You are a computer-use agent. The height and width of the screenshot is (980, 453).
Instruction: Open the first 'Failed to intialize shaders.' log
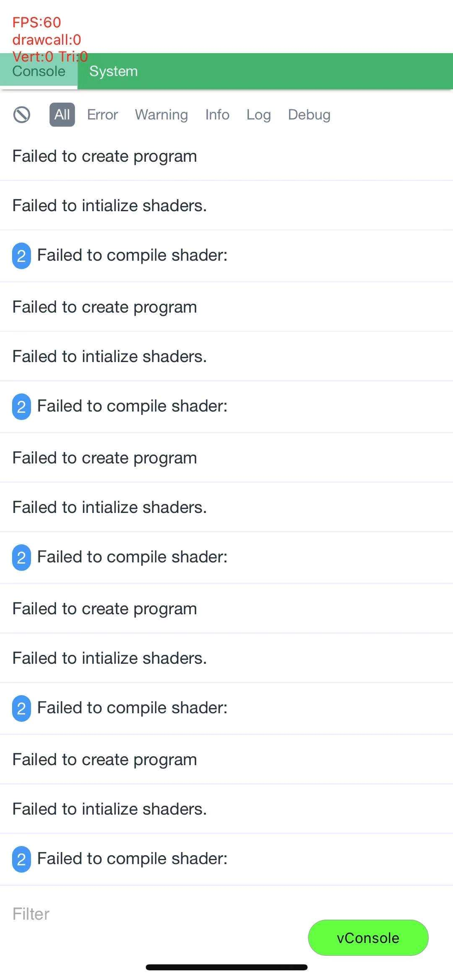click(x=226, y=206)
